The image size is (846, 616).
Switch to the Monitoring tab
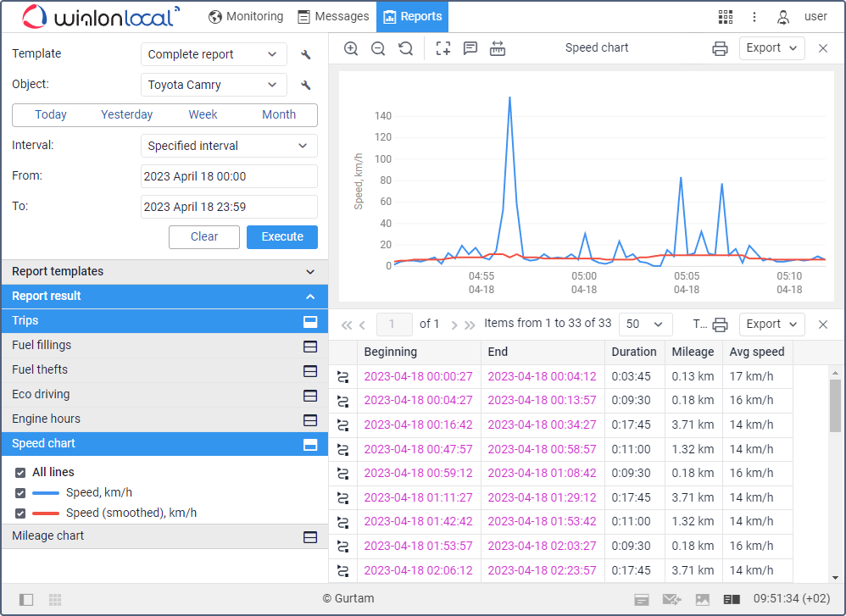pos(246,17)
